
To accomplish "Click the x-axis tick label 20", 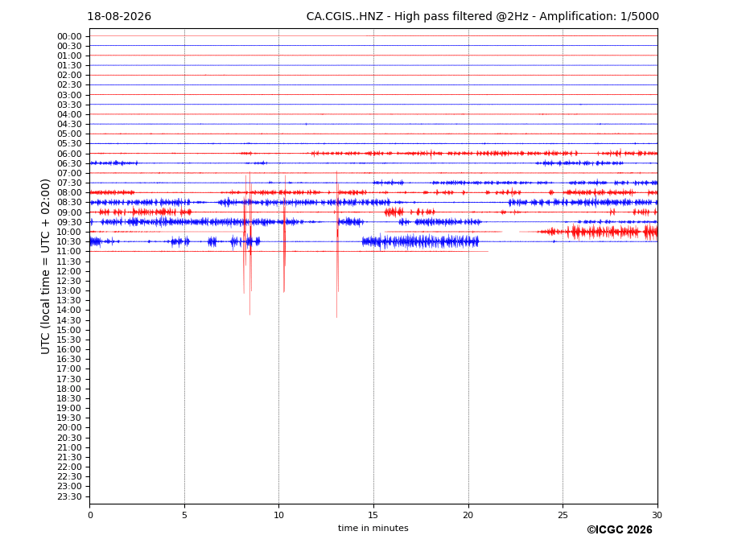I will 468,515.
